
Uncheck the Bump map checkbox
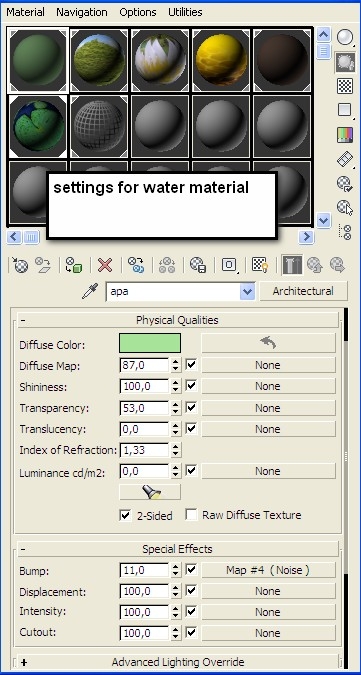(x=191, y=570)
